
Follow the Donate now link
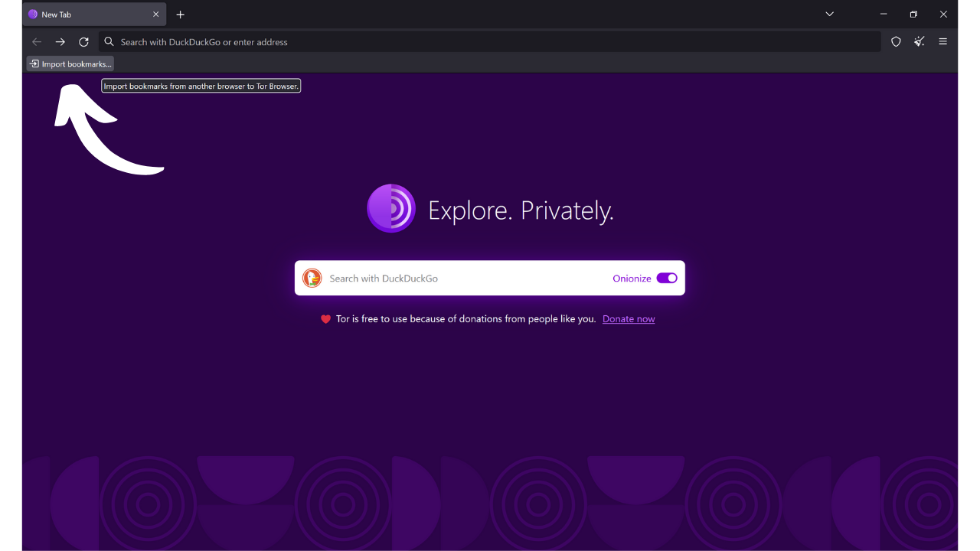628,318
